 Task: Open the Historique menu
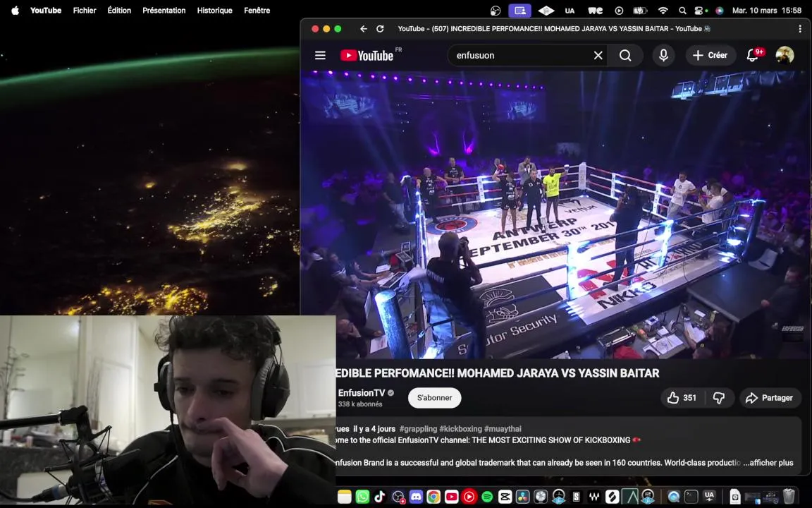pyautogui.click(x=214, y=11)
